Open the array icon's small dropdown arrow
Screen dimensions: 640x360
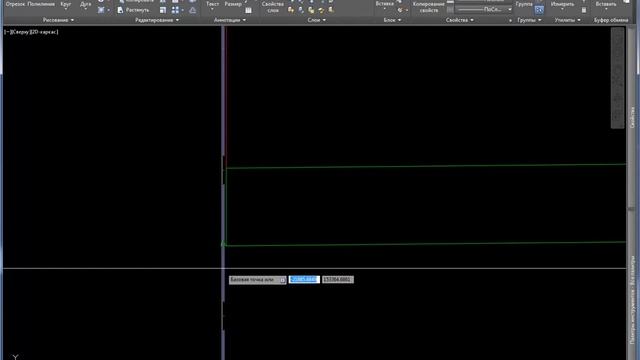pos(182,10)
